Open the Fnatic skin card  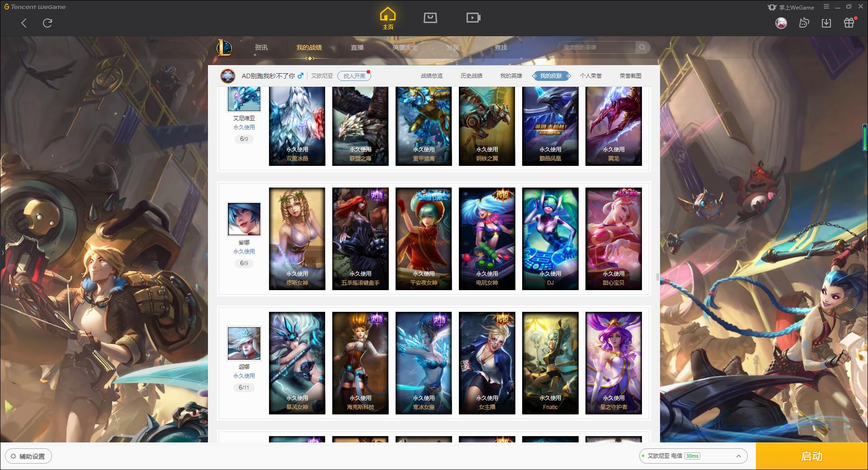click(x=550, y=363)
